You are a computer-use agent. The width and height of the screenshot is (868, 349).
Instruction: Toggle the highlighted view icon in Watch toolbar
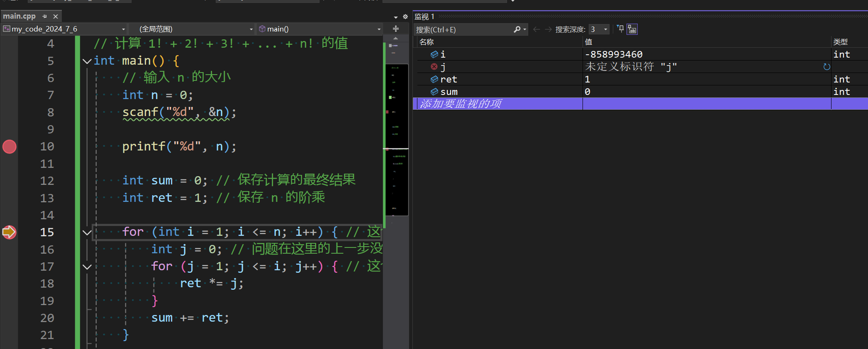pyautogui.click(x=632, y=29)
